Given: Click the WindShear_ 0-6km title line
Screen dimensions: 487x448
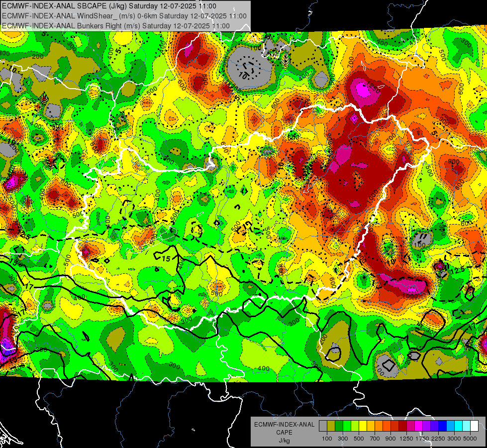Looking at the screenshot, I should 124,16.
